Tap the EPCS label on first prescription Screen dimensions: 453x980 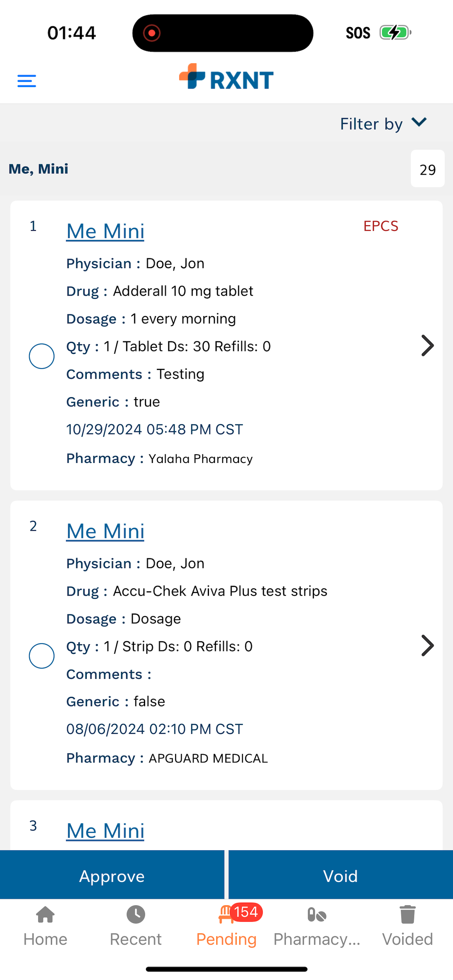point(381,226)
